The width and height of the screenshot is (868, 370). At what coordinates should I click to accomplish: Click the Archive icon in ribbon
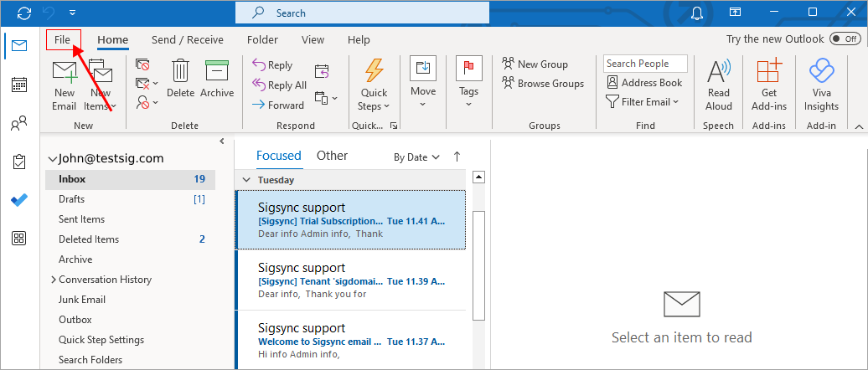(217, 71)
